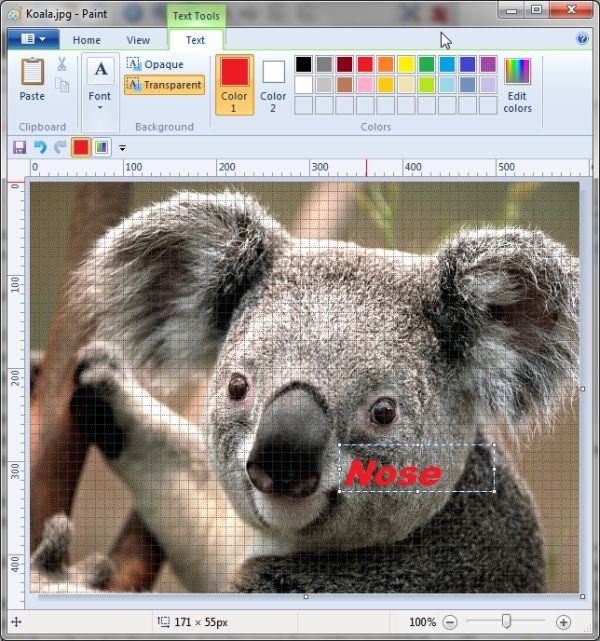This screenshot has height=641, width=600.
Task: Click the 100% zoom level text
Action: [x=423, y=622]
